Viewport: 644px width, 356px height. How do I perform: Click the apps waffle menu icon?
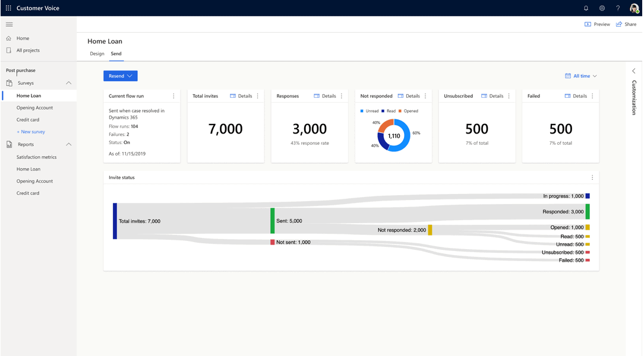click(x=8, y=8)
